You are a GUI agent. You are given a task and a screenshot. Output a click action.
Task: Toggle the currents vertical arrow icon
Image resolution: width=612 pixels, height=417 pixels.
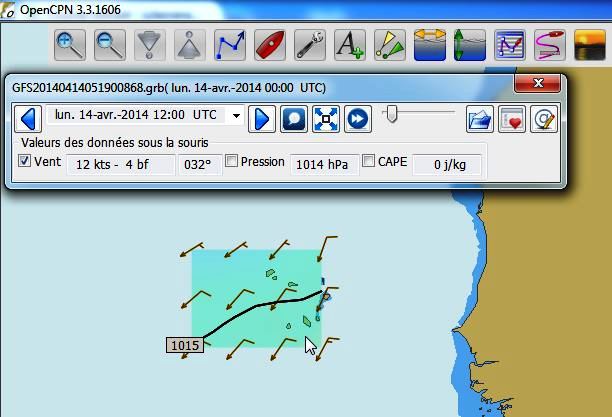tap(470, 45)
